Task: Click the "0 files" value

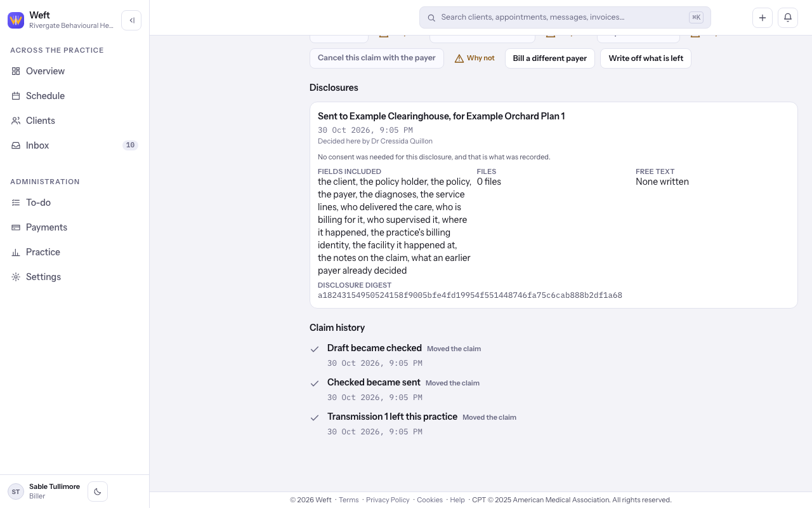Action: tap(489, 182)
